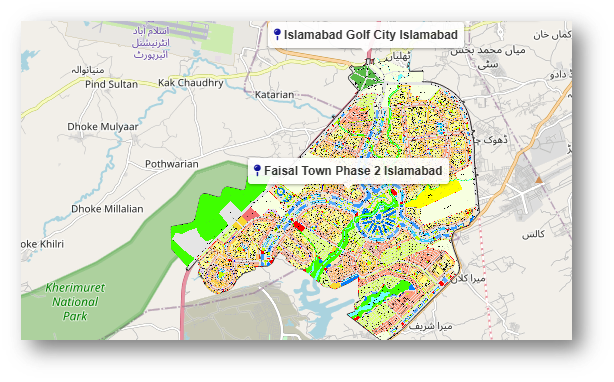The width and height of the screenshot is (614, 382).
Task: Click the Katarian place name
Action: coord(274,95)
